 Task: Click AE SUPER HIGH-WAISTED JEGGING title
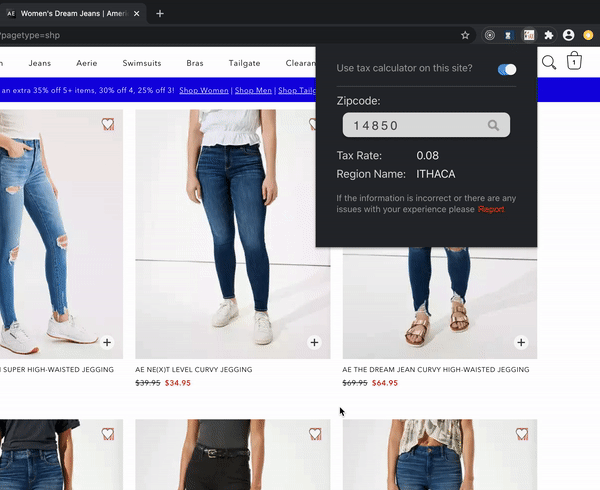pos(57,370)
